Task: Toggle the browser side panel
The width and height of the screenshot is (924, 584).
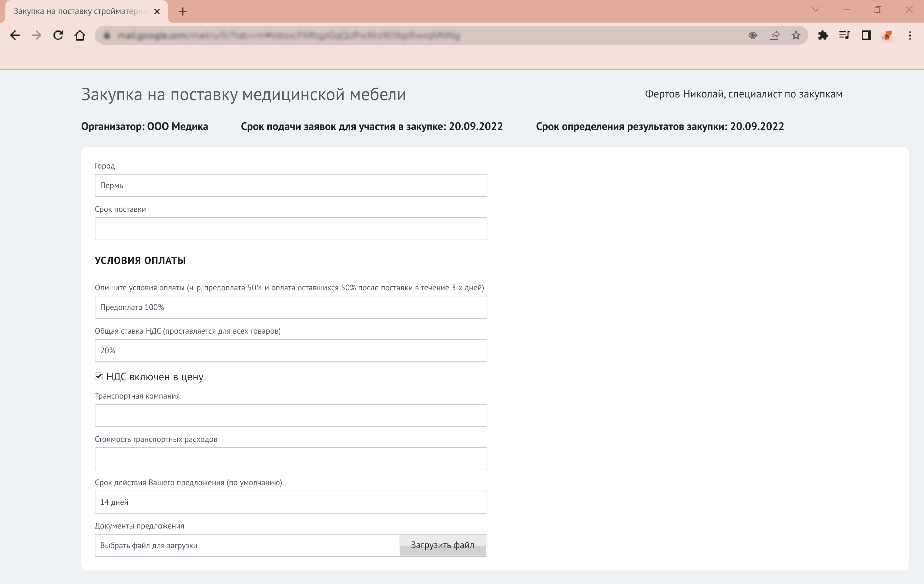Action: (x=866, y=35)
